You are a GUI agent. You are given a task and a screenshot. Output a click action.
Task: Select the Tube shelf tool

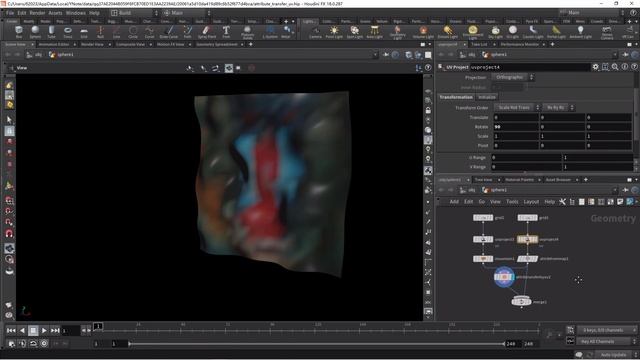click(x=51, y=31)
